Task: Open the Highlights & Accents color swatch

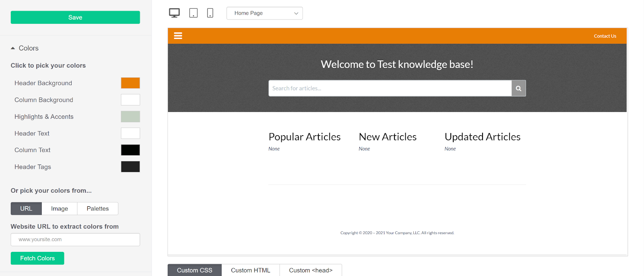Action: pyautogui.click(x=130, y=117)
